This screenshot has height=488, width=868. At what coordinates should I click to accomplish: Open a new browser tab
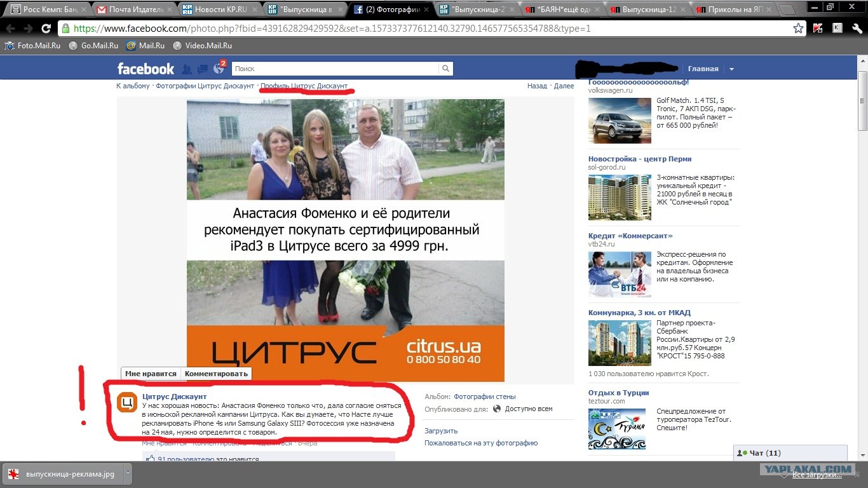click(786, 10)
